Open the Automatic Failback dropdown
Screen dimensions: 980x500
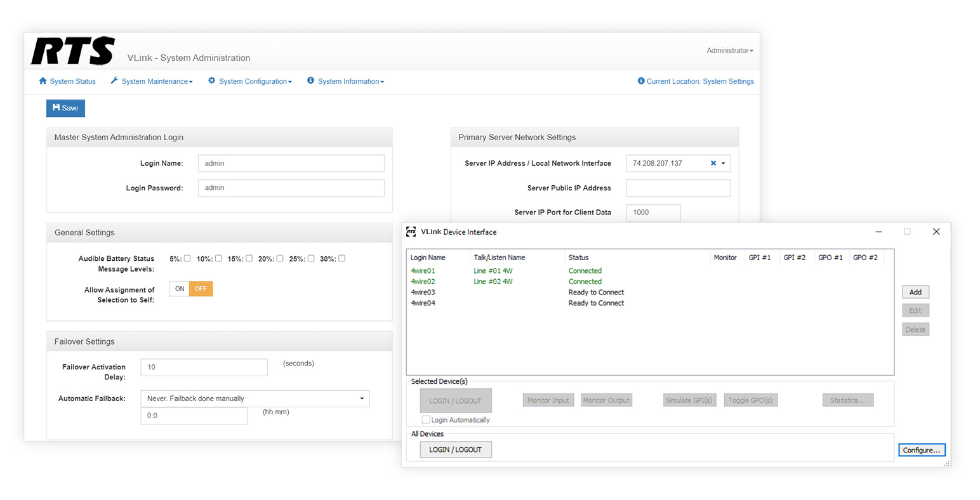pyautogui.click(x=255, y=398)
